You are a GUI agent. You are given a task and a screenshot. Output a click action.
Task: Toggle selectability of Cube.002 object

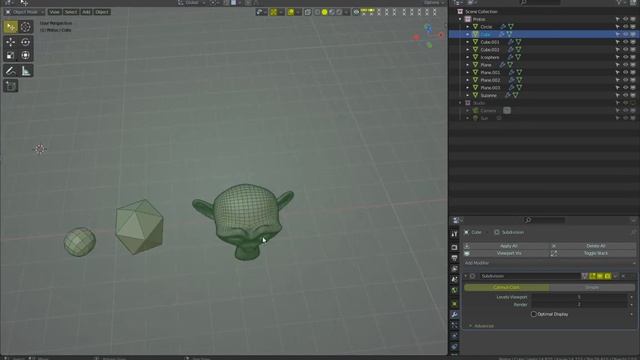coord(618,50)
